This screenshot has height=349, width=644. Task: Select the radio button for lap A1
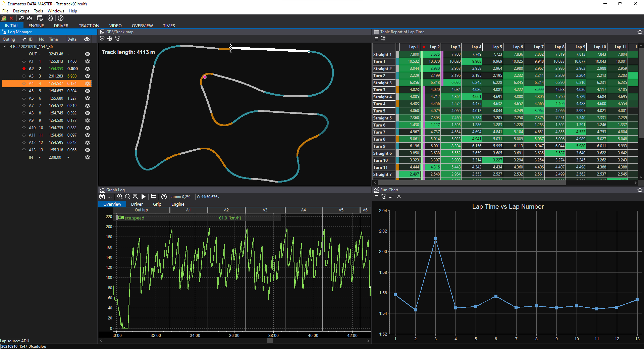coord(24,61)
